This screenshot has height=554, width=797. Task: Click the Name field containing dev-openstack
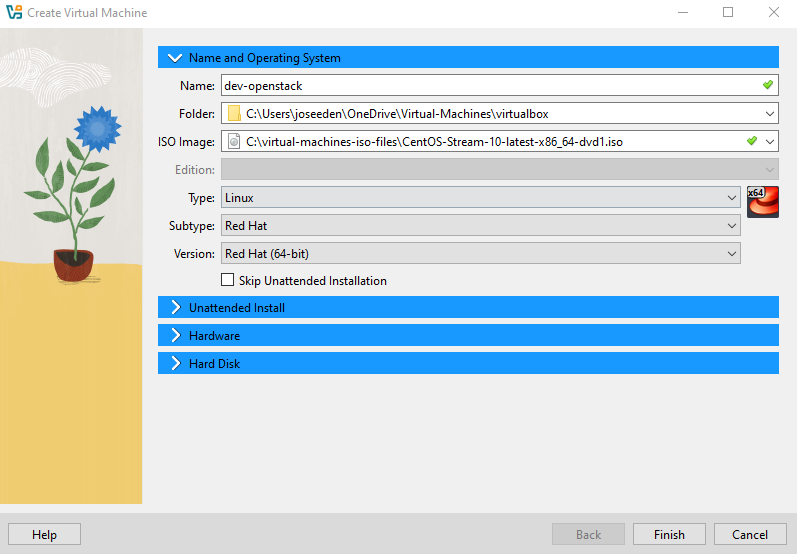480,86
